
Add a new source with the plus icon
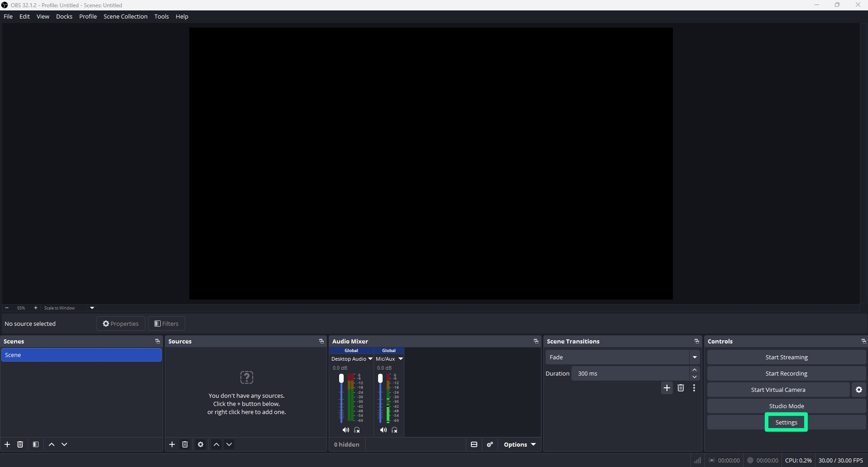tap(172, 444)
